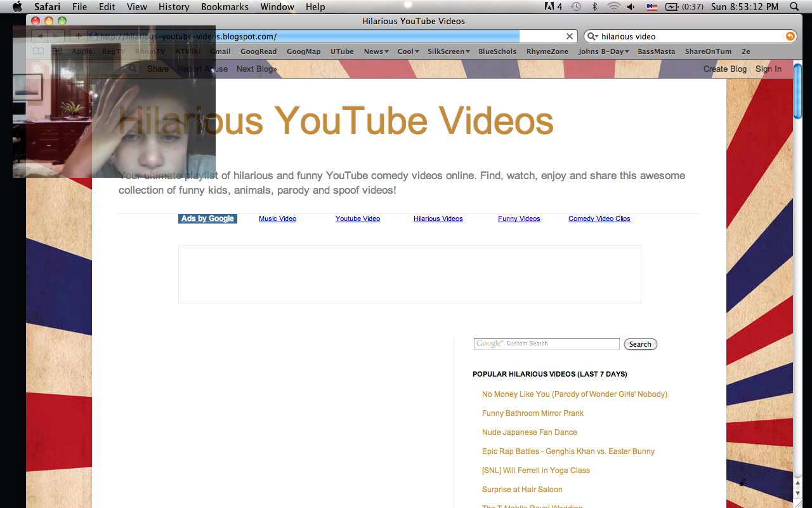The image size is (812, 508).
Task: Go back with the Safari back arrow
Action: pyautogui.click(x=40, y=36)
